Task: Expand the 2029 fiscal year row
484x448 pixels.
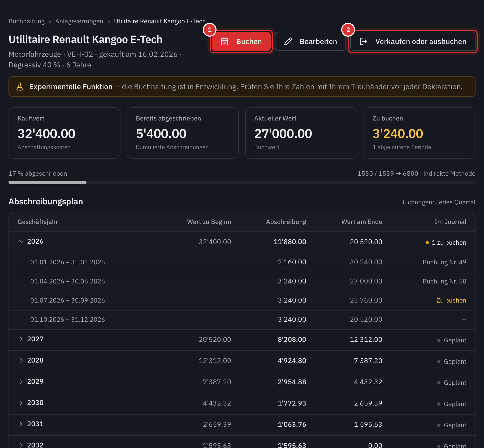Action: click(21, 382)
